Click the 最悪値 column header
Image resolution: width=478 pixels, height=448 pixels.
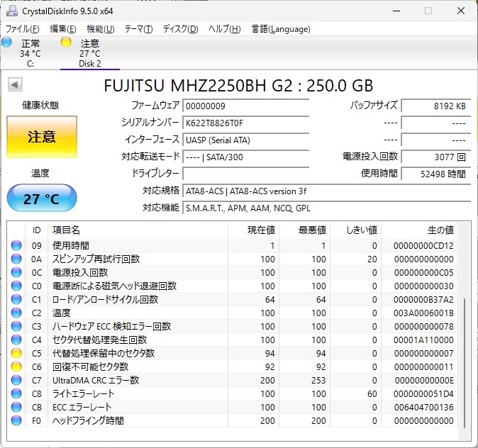click(304, 230)
